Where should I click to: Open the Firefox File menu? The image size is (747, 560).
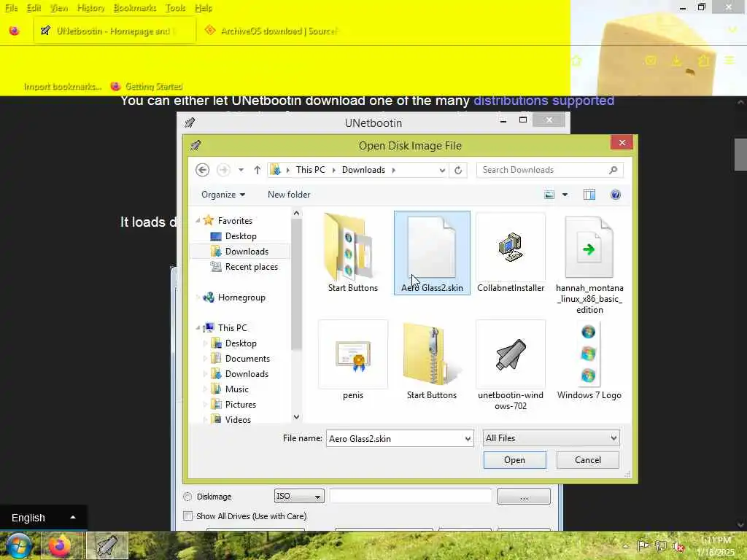coord(11,8)
